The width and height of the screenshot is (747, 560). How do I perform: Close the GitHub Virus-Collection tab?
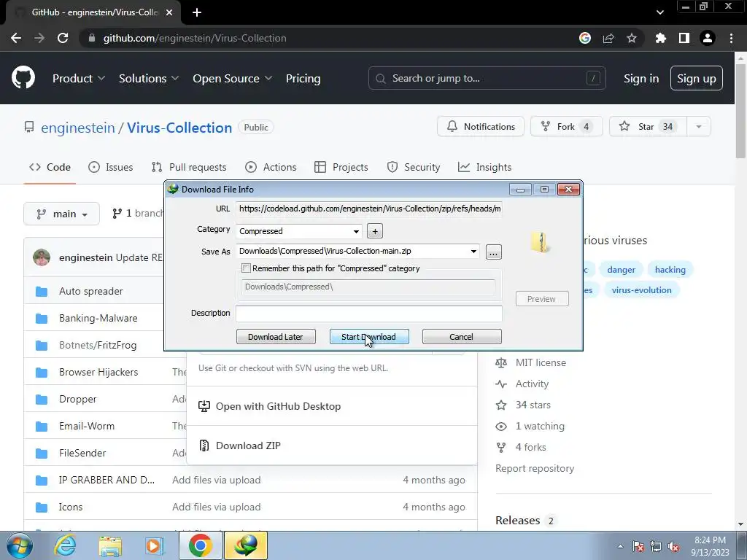pyautogui.click(x=169, y=12)
